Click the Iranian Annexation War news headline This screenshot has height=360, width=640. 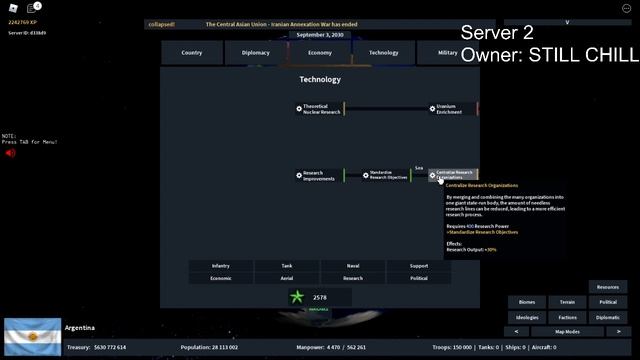pos(282,24)
